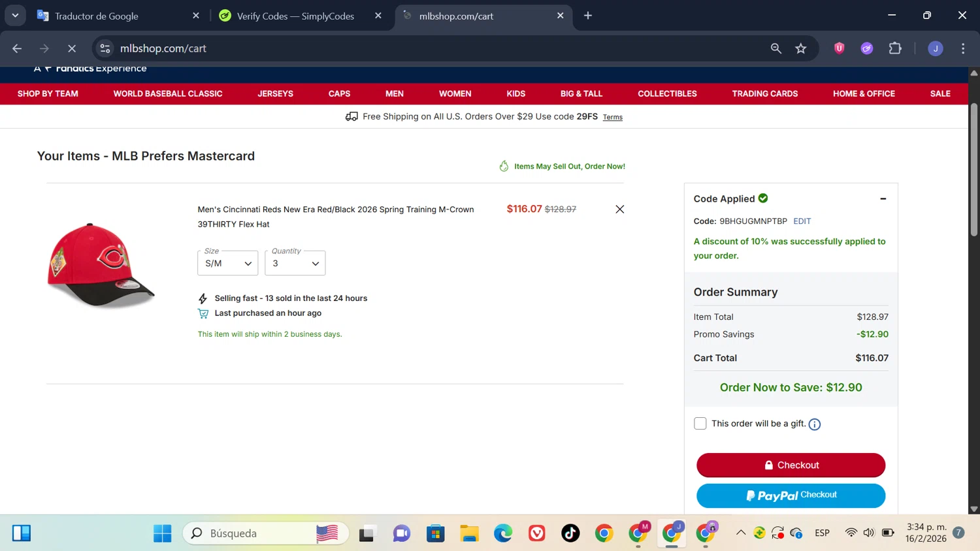
Task: Show hidden system tray icons
Action: pyautogui.click(x=740, y=533)
